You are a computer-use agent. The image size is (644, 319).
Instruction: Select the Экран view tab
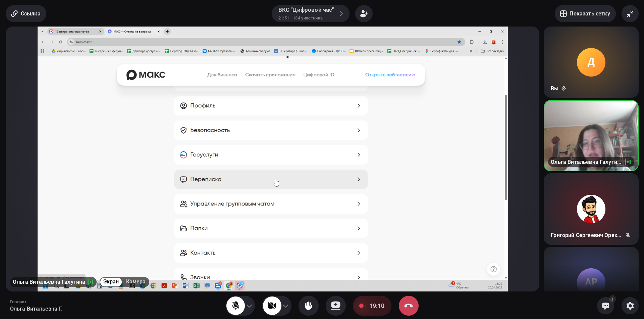[111, 282]
